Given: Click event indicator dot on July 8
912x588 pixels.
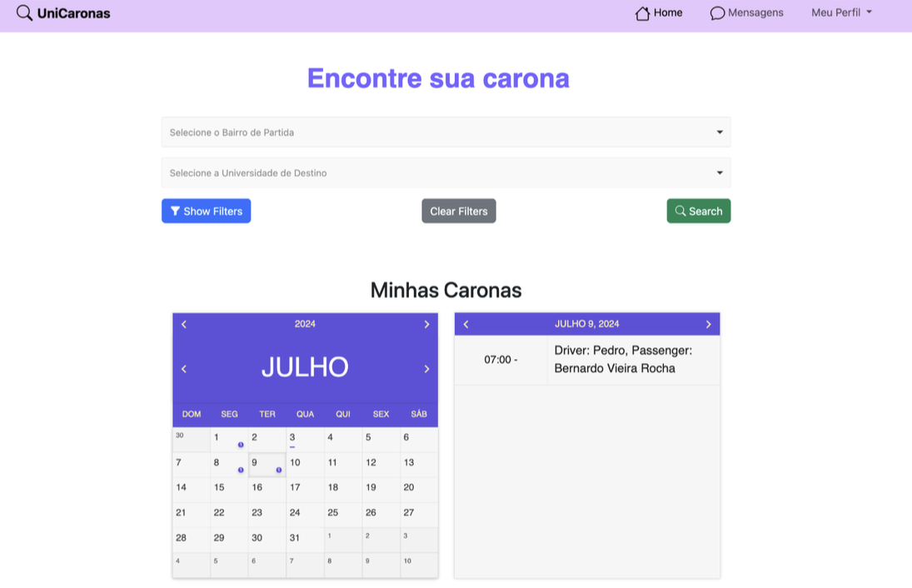Looking at the screenshot, I should tap(241, 470).
